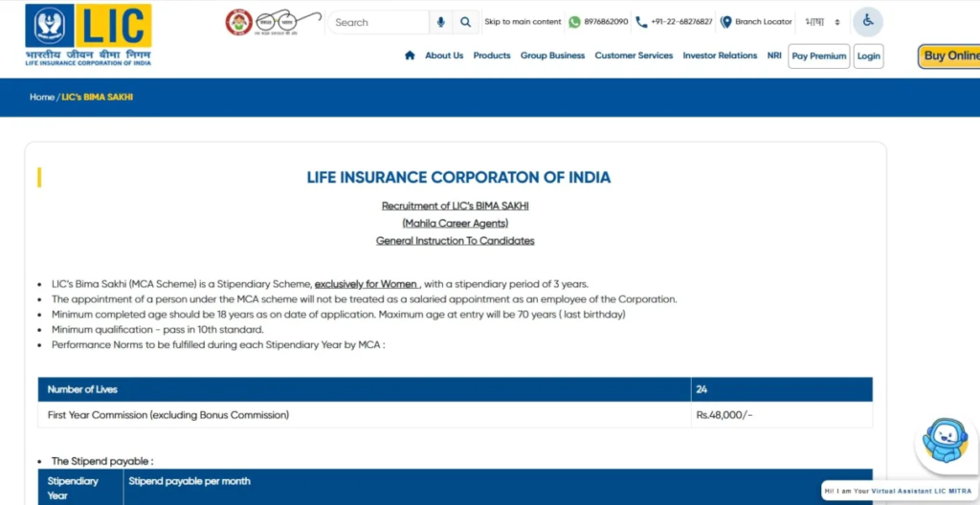Viewport: 980px width, 505px height.
Task: Open accessibility wheelchair icon
Action: click(868, 22)
